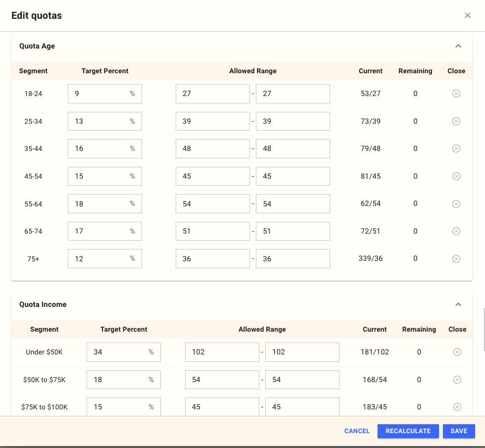This screenshot has width=485, height=448.
Task: Close the 45-54 age segment quota
Action: click(456, 176)
